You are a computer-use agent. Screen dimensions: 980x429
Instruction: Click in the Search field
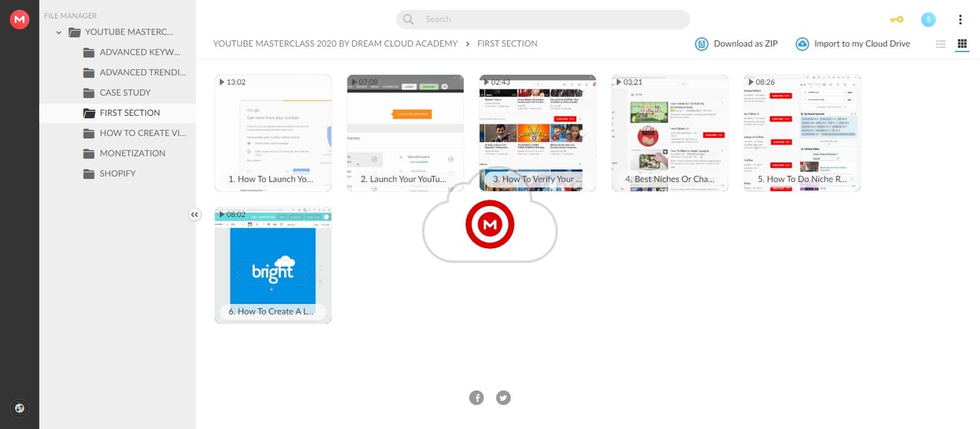543,20
